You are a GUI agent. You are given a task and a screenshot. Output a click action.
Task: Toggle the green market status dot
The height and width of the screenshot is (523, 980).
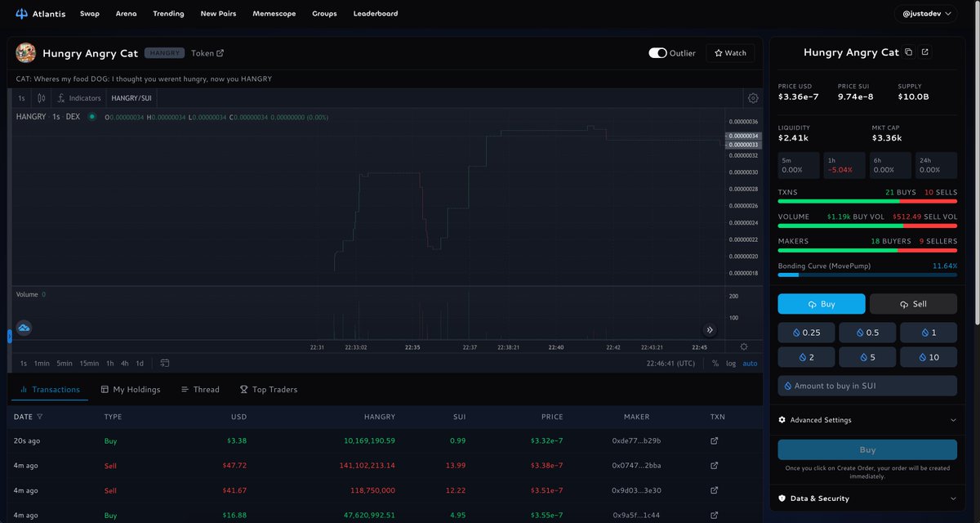(92, 117)
